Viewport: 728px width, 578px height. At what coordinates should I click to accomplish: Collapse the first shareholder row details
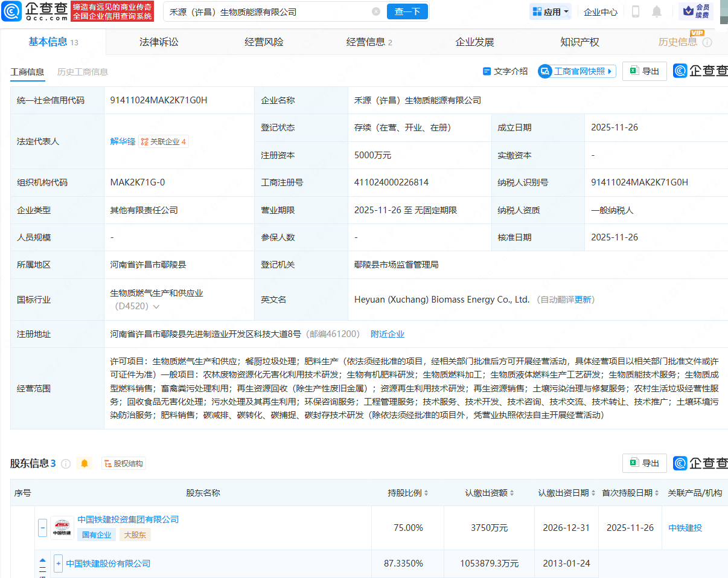42,527
